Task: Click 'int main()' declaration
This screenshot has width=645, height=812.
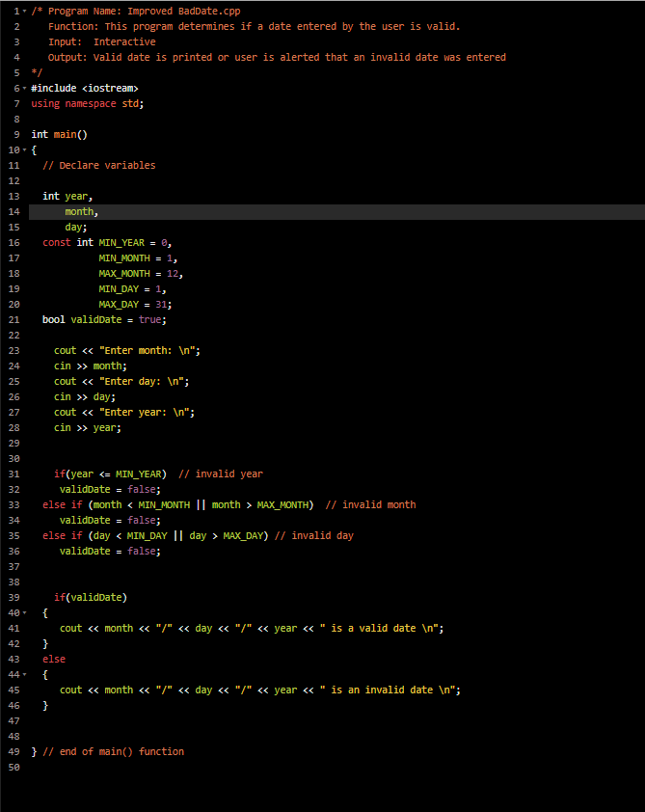Action: coord(60,135)
